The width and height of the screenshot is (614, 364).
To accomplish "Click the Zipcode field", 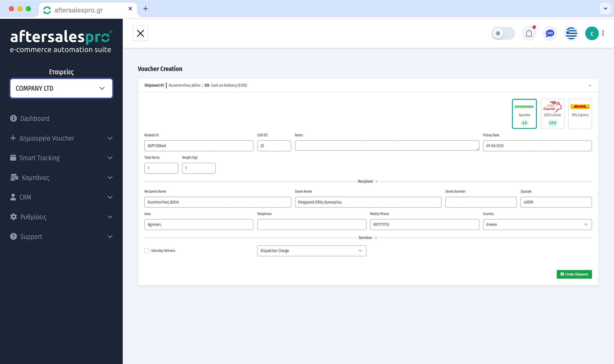I will point(556,202).
